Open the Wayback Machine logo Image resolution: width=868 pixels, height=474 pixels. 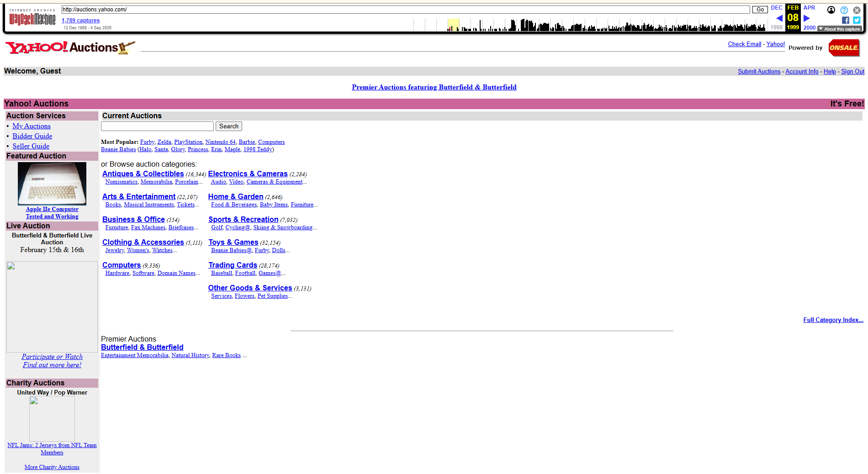pos(32,17)
